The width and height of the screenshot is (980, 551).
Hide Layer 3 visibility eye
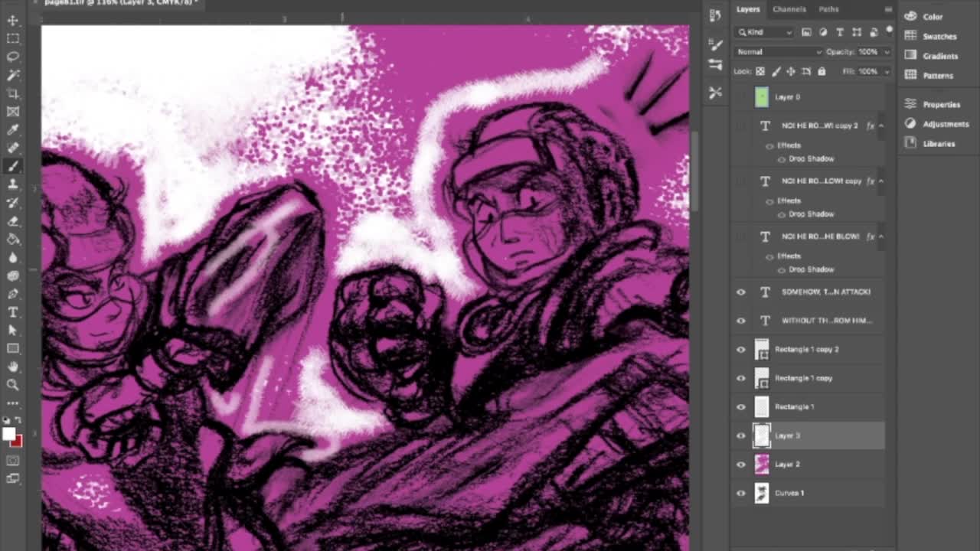[740, 435]
